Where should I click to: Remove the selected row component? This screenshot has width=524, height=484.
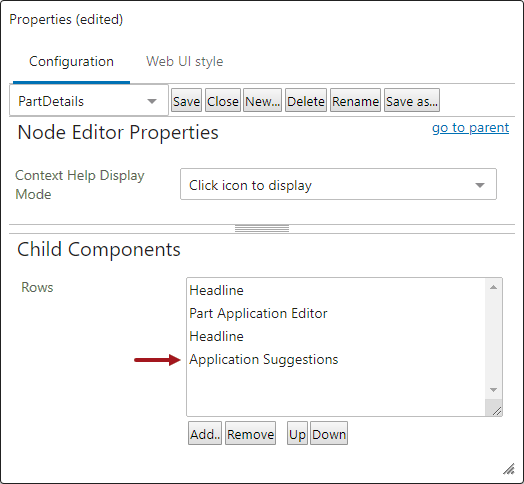250,434
